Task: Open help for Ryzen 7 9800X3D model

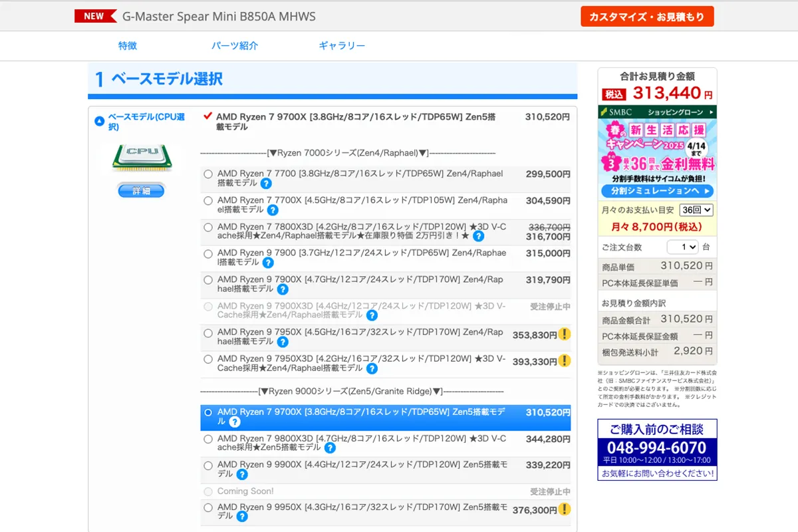Action: (330, 448)
